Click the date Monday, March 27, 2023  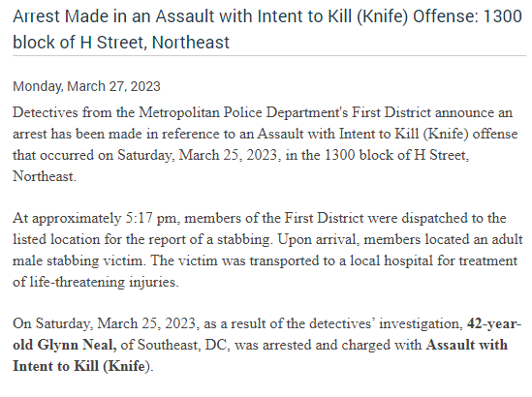(x=86, y=86)
